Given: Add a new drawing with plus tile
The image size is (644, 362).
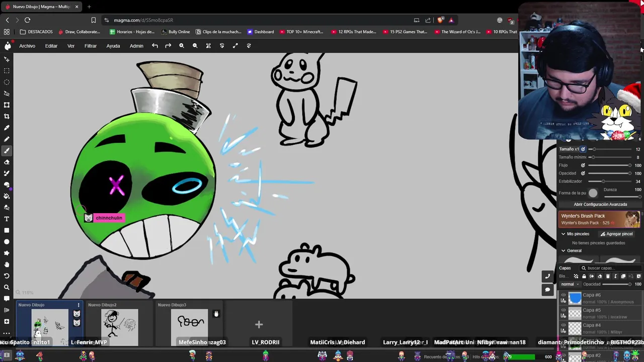Looking at the screenshot, I should click(x=259, y=325).
